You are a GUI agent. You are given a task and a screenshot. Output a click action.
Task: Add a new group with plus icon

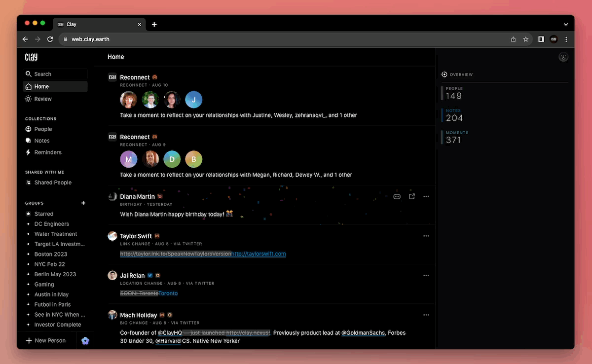[83, 203]
